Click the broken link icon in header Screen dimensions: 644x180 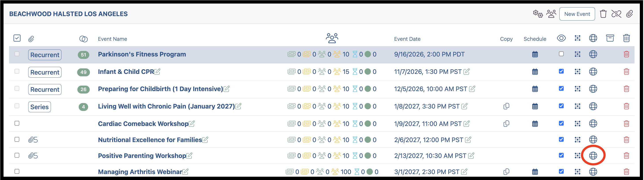point(616,14)
